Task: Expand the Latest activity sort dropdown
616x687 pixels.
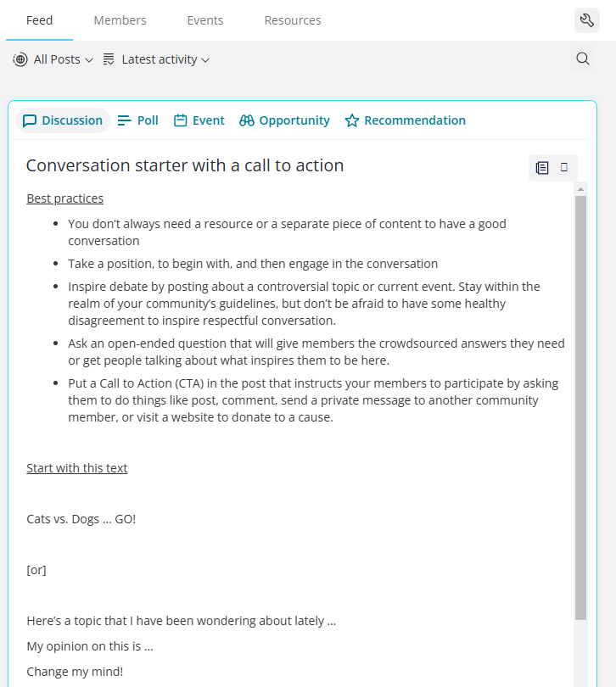Action: click(x=156, y=59)
